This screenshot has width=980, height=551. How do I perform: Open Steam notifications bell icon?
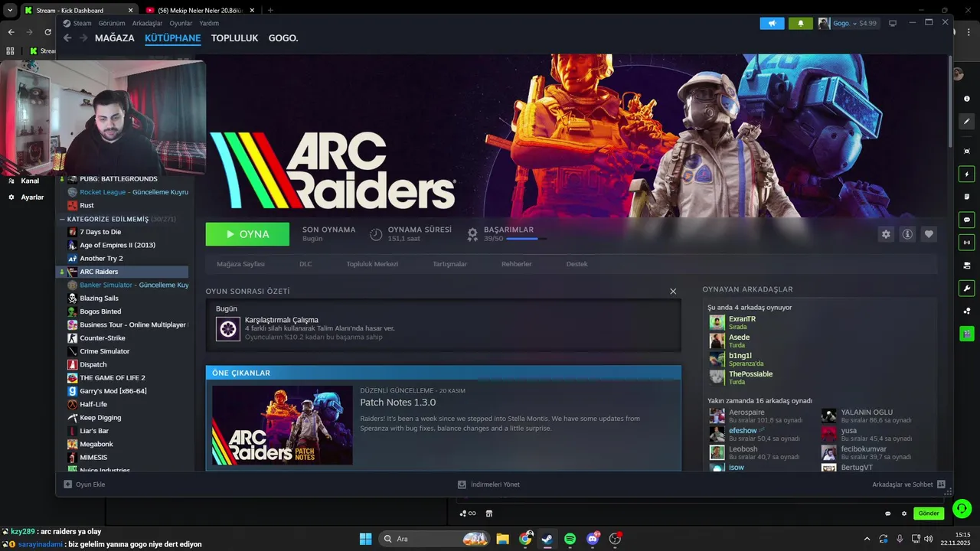click(x=801, y=23)
